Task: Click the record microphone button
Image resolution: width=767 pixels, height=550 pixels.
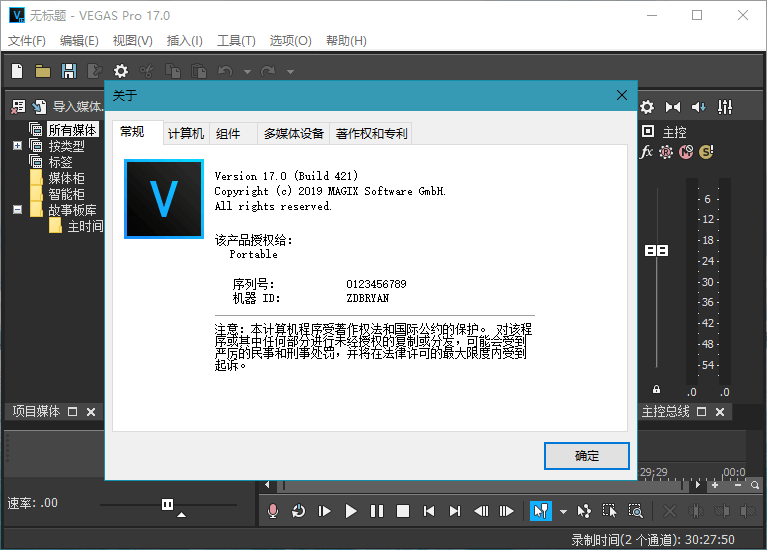Action: click(x=273, y=511)
